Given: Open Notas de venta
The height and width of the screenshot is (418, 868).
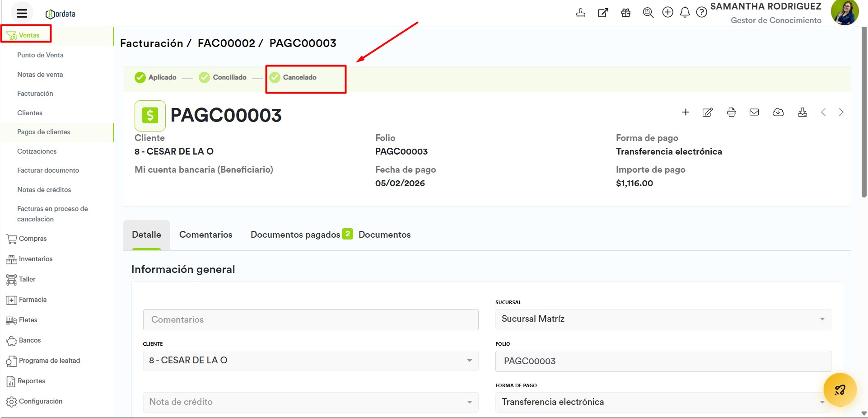Looking at the screenshot, I should click(40, 75).
